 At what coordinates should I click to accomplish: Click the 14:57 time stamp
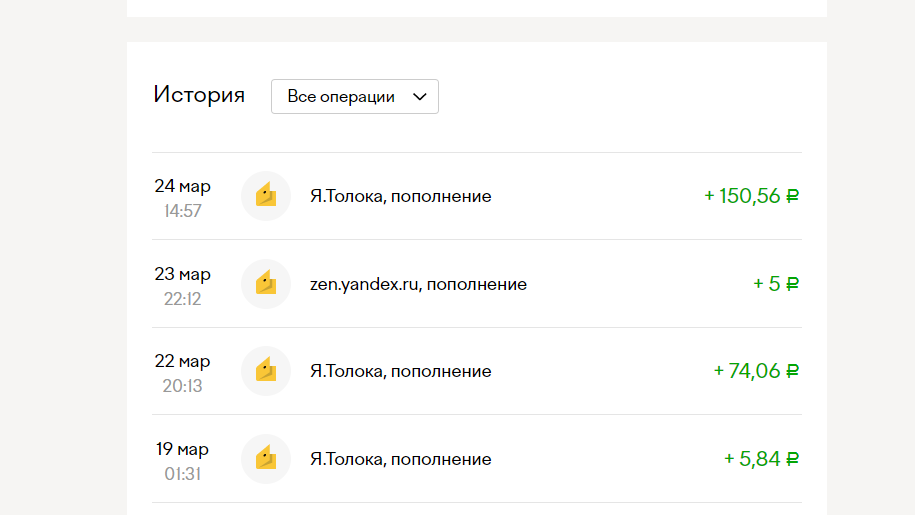point(183,211)
